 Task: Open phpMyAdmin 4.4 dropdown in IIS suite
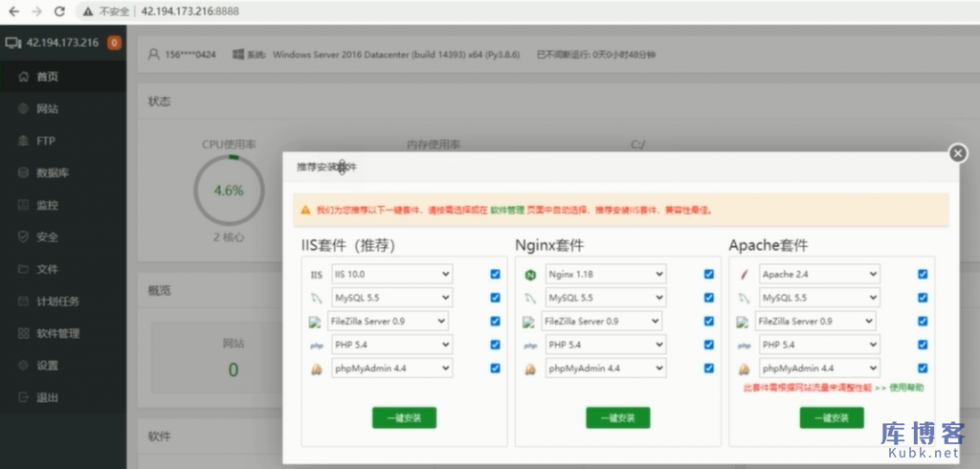pos(391,368)
